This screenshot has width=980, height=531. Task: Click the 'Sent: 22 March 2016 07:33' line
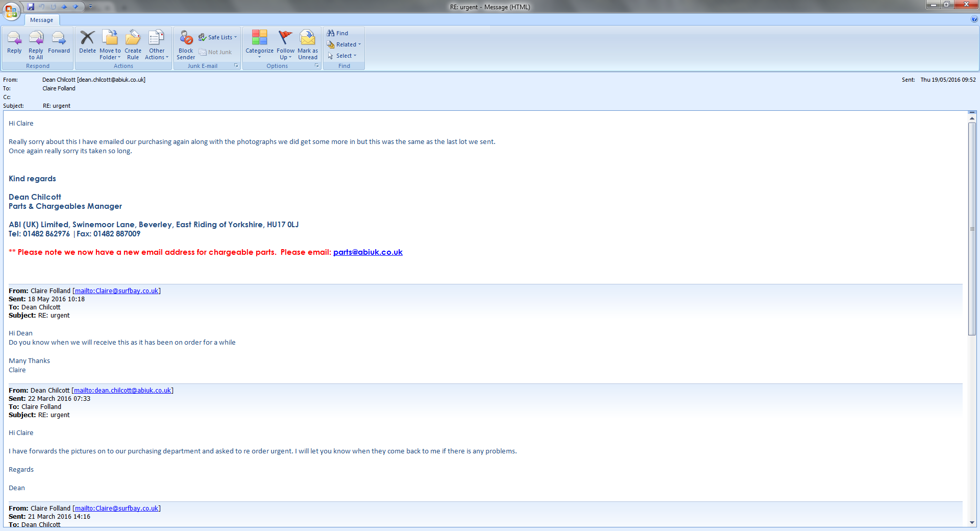[x=50, y=399]
